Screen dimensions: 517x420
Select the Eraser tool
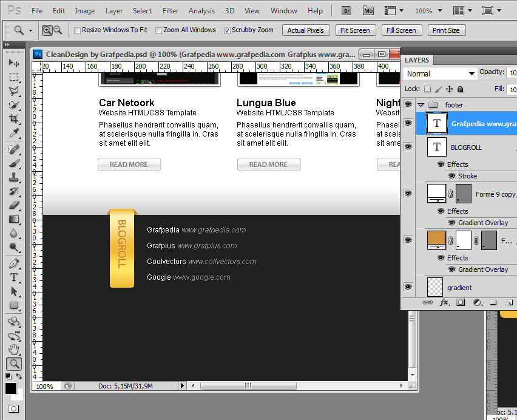point(14,205)
